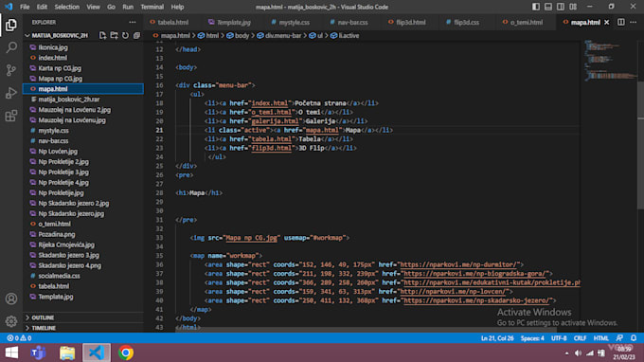Click the li.active breadcrumb item

tap(345, 36)
